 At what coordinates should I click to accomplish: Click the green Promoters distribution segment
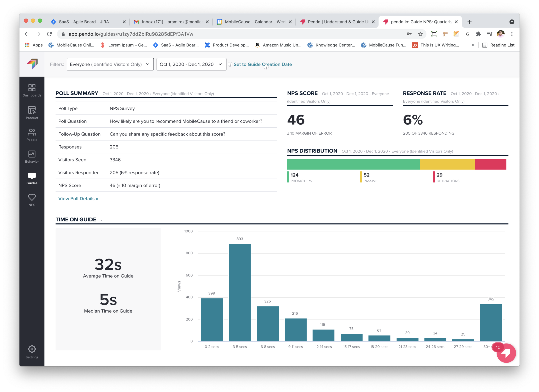click(x=353, y=164)
